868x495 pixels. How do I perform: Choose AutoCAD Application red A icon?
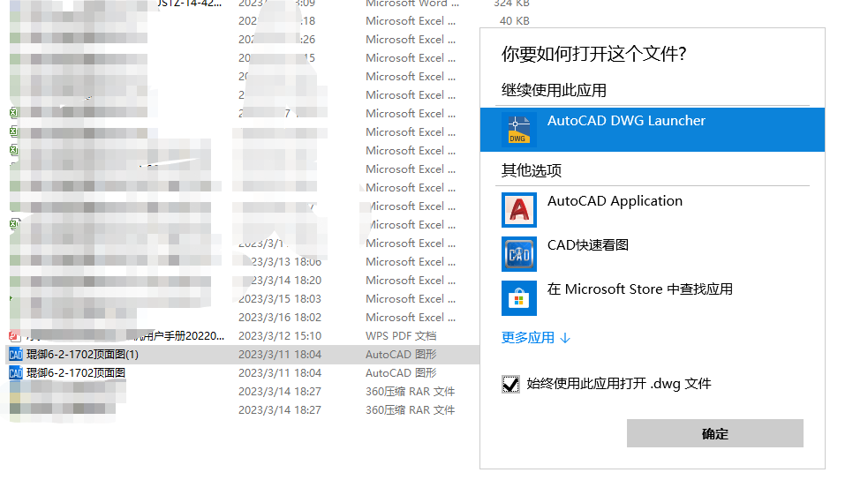518,210
